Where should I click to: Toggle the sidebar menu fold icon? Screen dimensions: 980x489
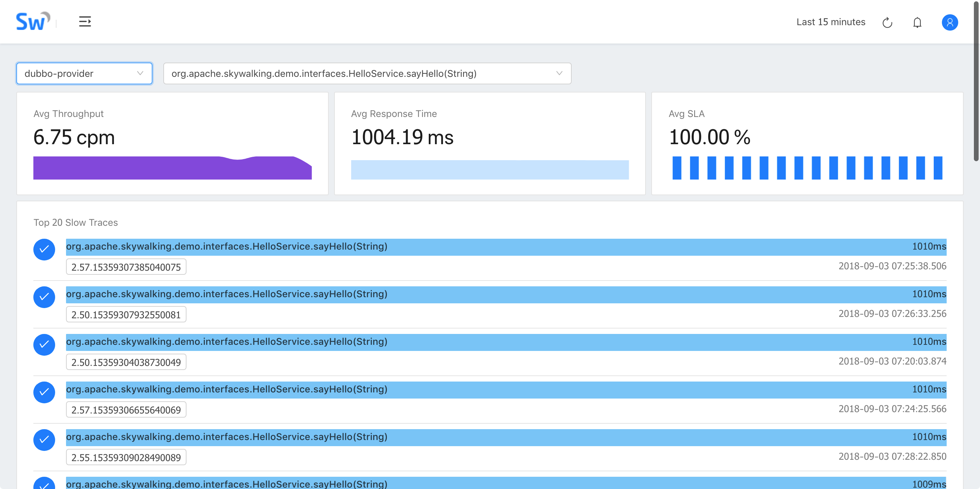85,22
